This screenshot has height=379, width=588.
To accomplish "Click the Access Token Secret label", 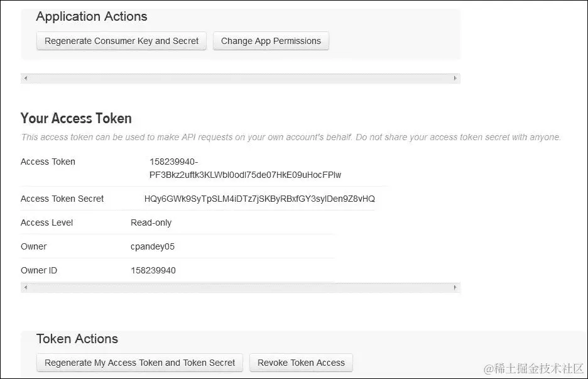I will pyautogui.click(x=62, y=199).
